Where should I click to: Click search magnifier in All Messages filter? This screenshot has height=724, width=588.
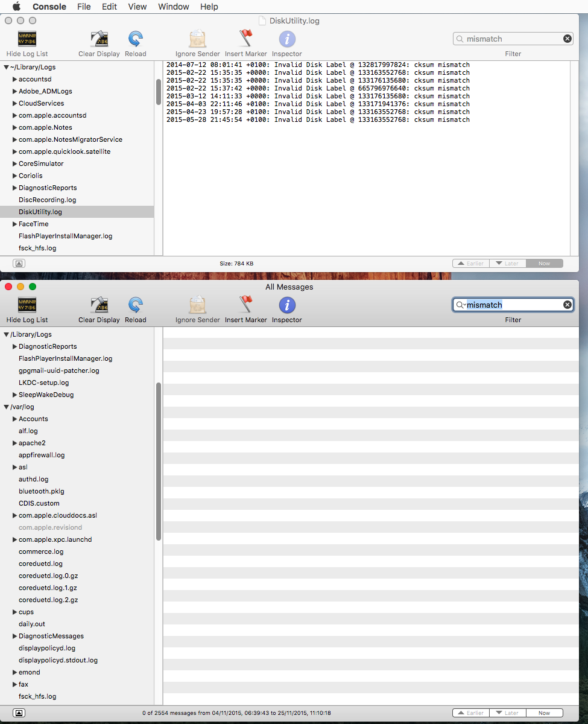tap(461, 305)
